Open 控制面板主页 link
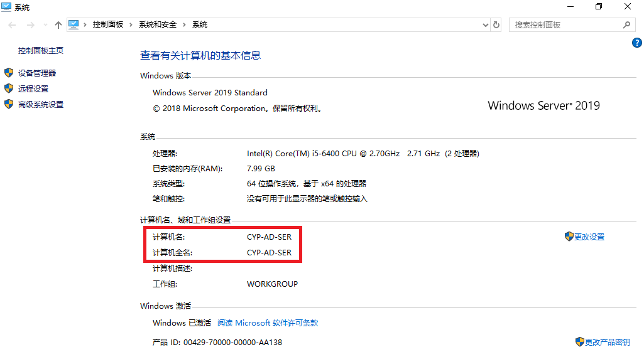The image size is (644, 357). [41, 50]
